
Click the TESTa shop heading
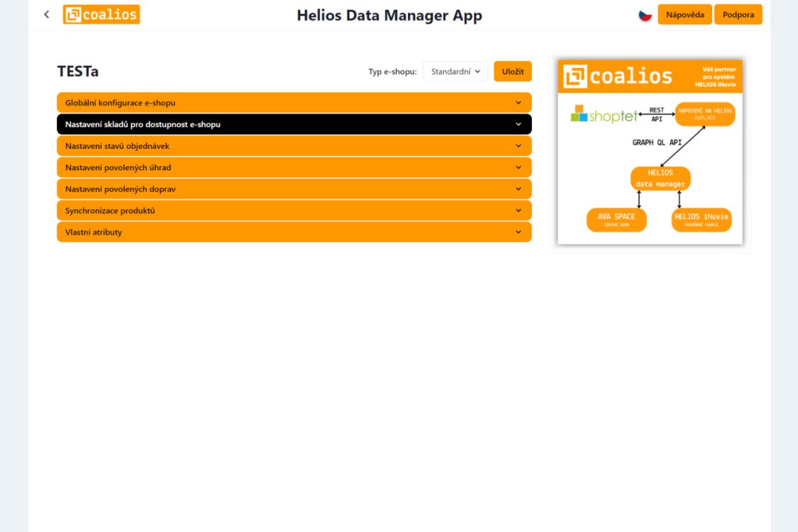[78, 71]
